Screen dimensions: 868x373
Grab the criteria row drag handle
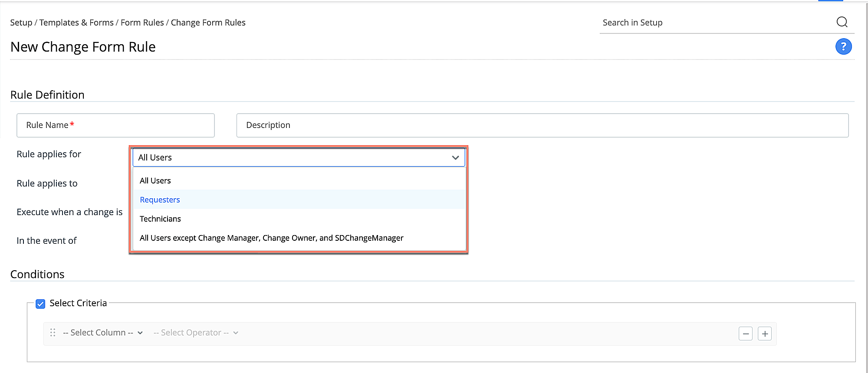point(53,333)
